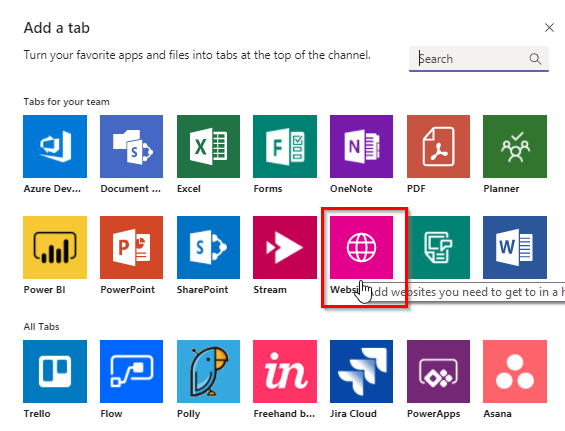The width and height of the screenshot is (565, 431).
Task: Click the PowerApps label text
Action: point(433,414)
